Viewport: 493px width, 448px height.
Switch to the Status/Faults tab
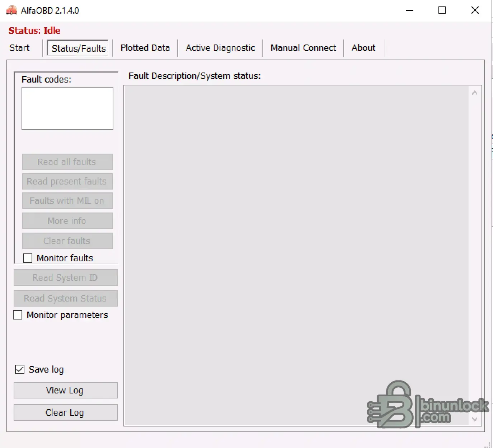pos(79,48)
